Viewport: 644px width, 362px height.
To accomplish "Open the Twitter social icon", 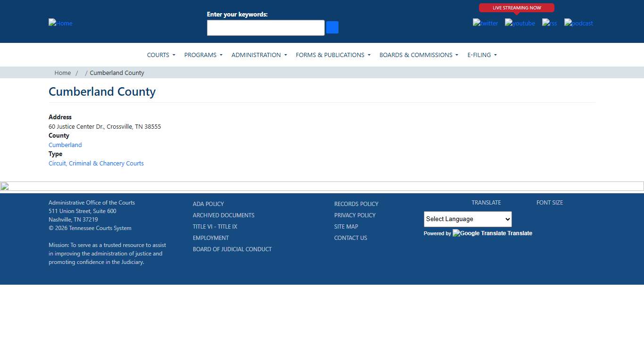I will tap(485, 23).
